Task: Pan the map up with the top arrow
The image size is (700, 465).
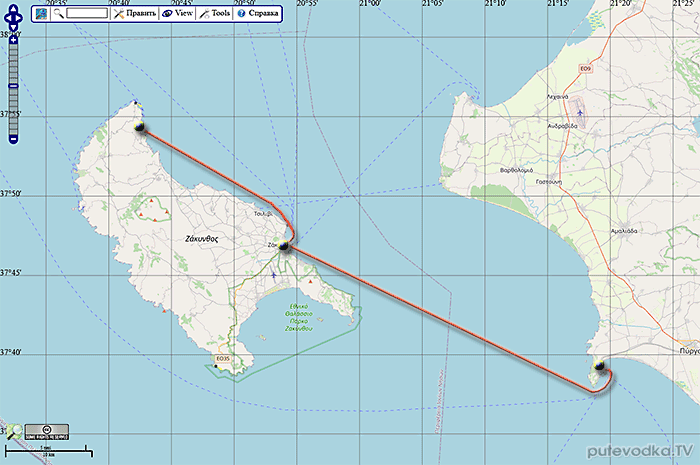Action: pyautogui.click(x=13, y=9)
